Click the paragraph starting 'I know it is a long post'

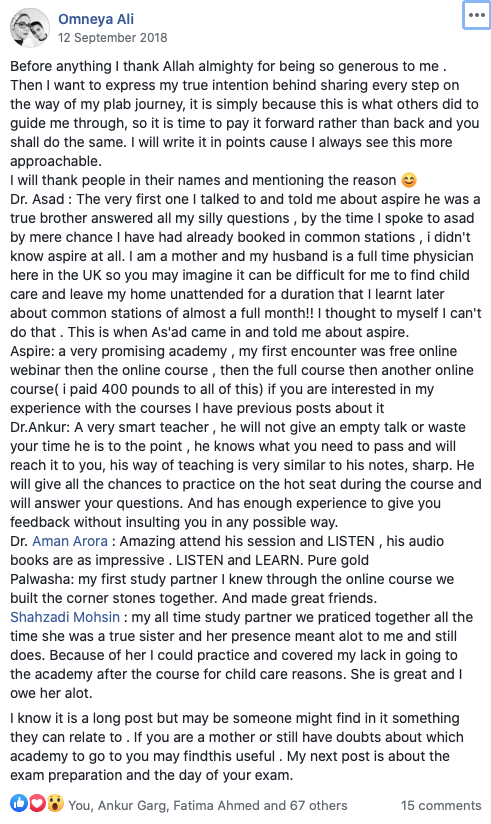(237, 746)
